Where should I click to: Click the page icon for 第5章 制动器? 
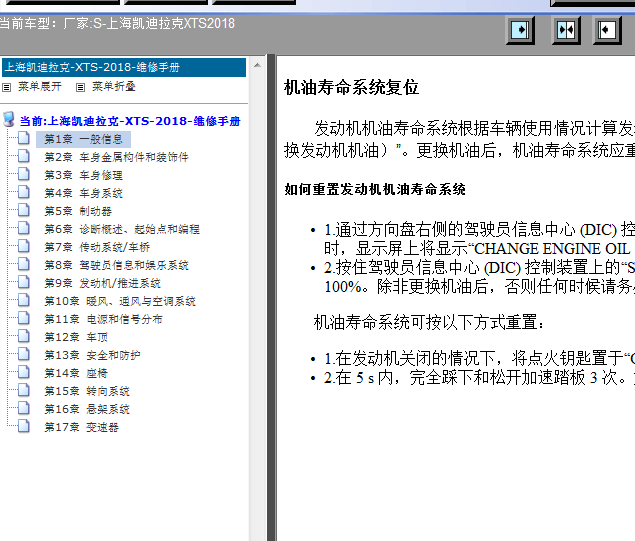[24, 210]
